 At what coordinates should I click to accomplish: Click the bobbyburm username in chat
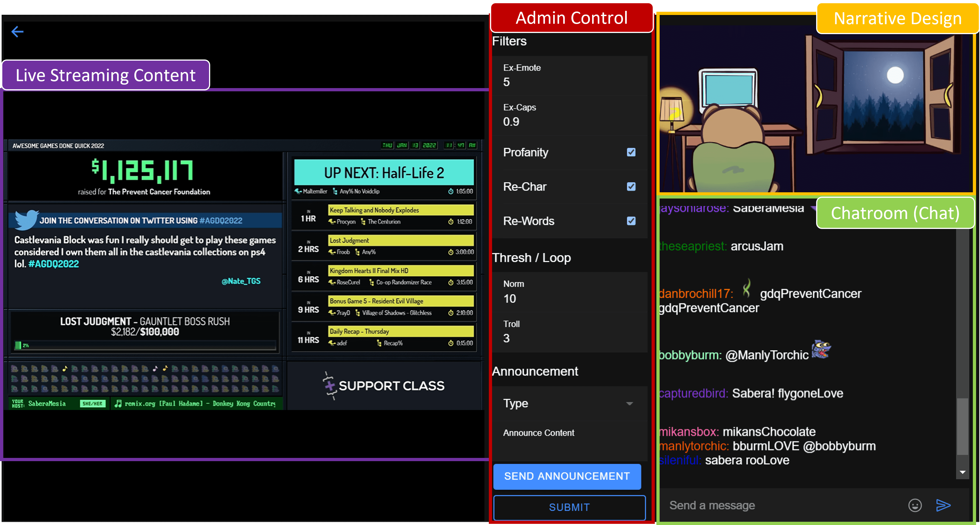pos(690,355)
